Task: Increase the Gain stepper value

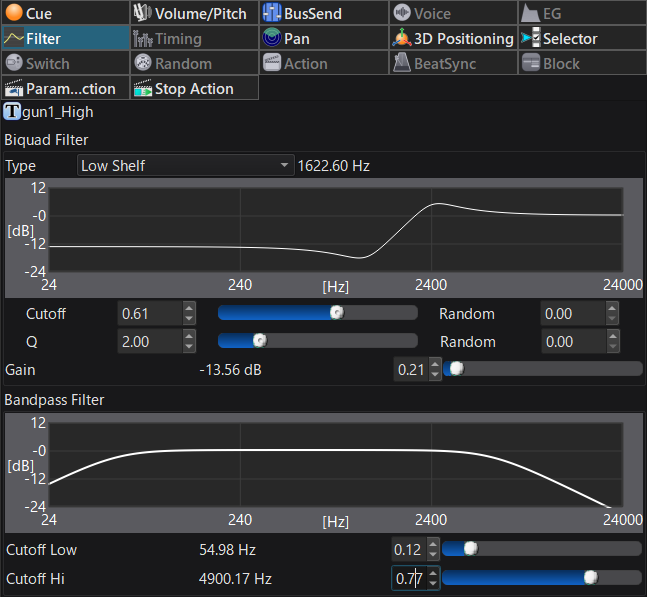Action: point(433,365)
